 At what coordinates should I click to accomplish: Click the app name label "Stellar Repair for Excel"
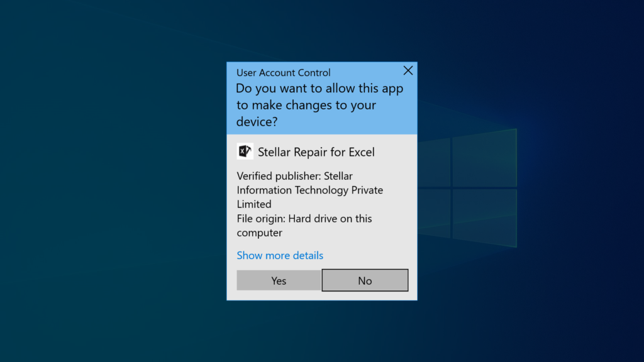316,152
